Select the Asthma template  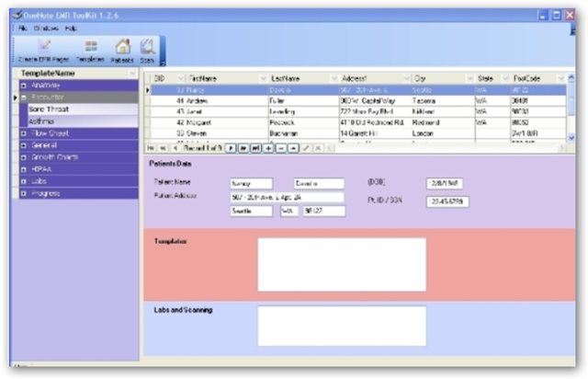(x=42, y=121)
